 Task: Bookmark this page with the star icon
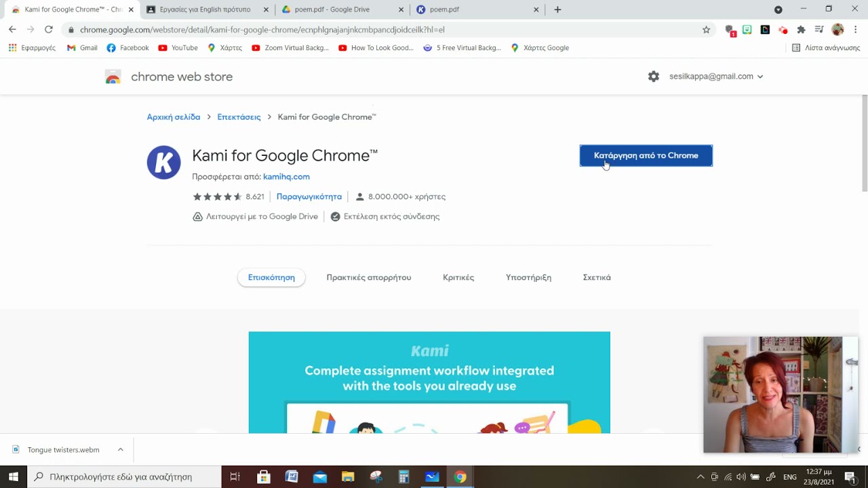(x=706, y=30)
